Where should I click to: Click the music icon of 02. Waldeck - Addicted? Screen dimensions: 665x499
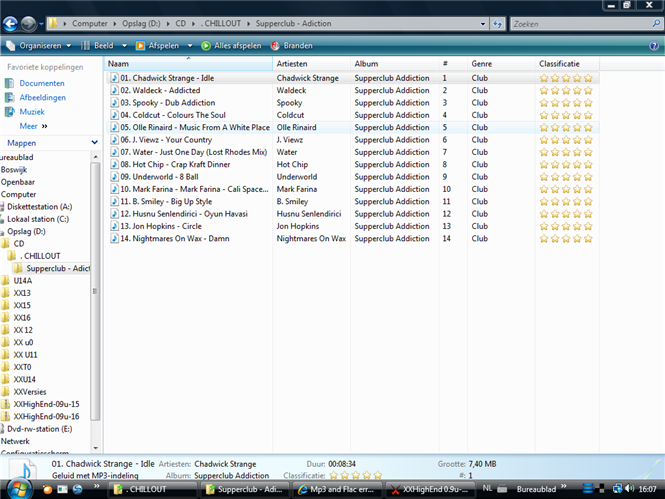(114, 90)
